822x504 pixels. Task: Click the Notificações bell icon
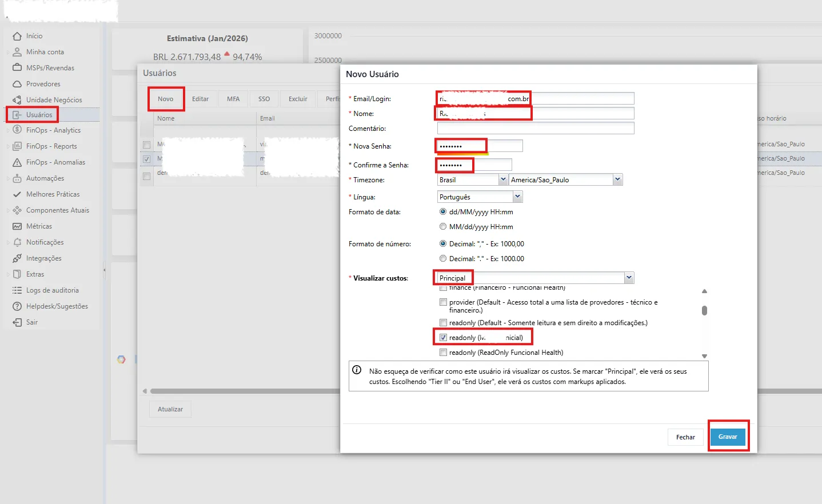(x=17, y=242)
